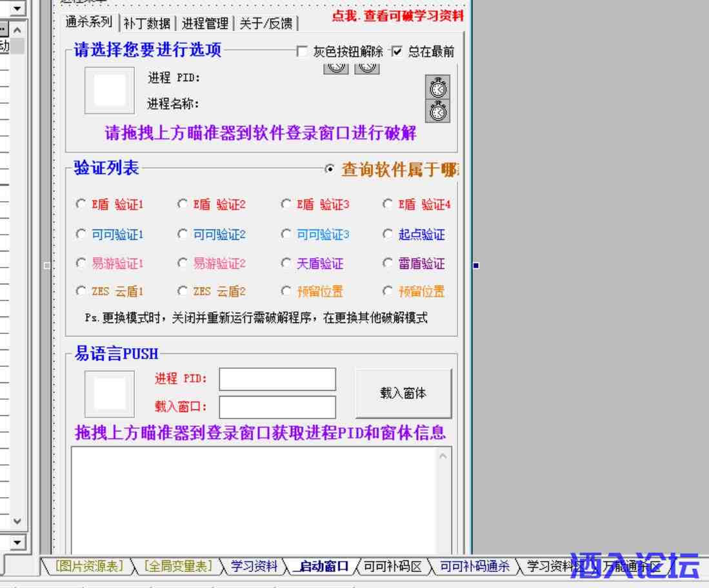Switch to the 补丁数据 tab
Viewport: 709px width, 588px height.
[147, 23]
